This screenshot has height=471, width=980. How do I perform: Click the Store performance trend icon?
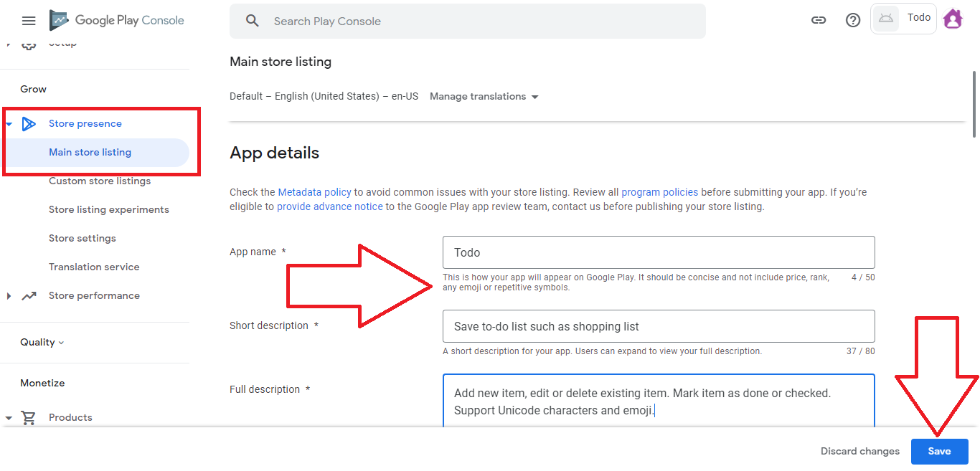tap(29, 296)
